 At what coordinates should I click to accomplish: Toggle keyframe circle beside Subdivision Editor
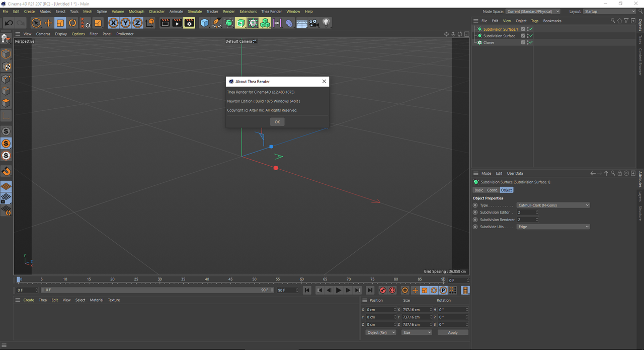475,213
